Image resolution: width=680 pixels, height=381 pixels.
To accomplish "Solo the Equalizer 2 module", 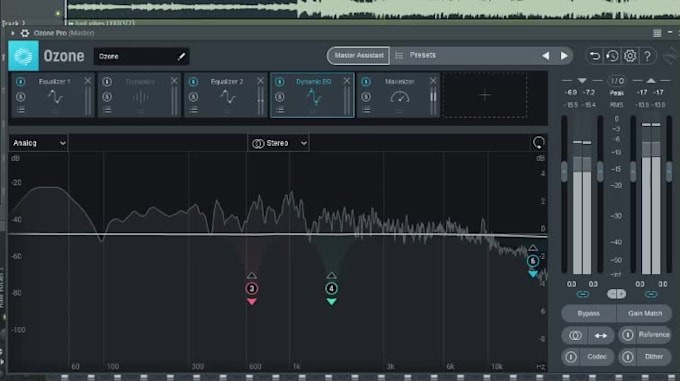I will click(193, 97).
